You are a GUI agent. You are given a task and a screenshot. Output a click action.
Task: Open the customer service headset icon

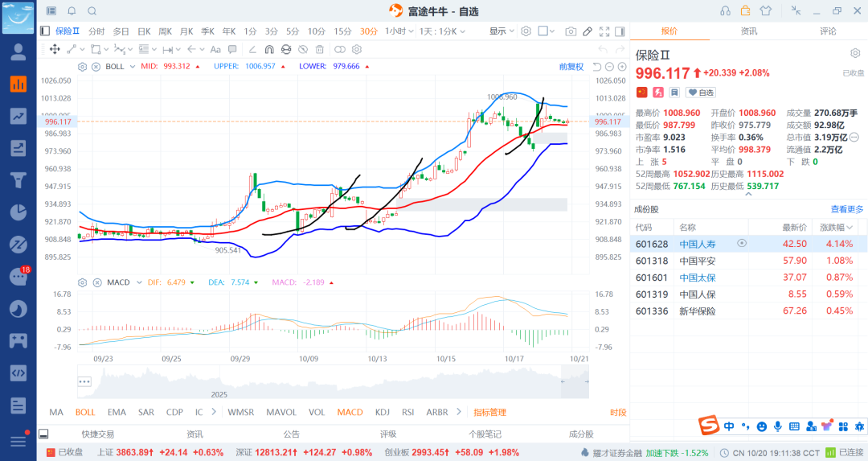(x=726, y=10)
